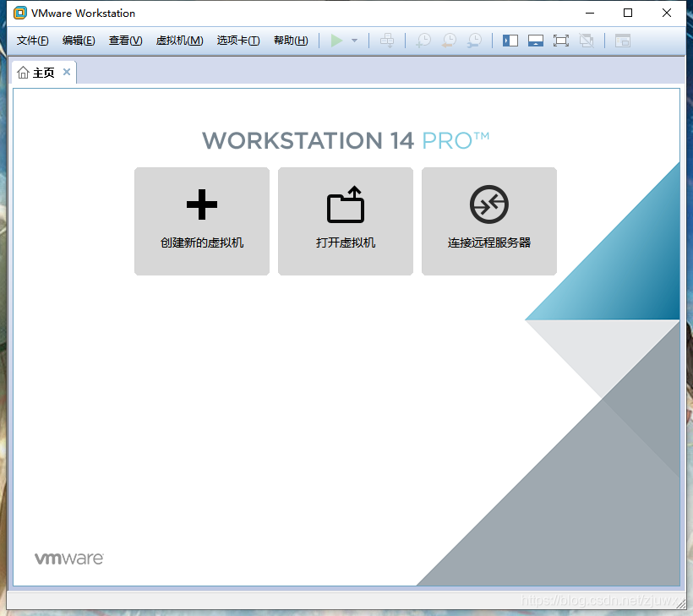
Task: Click 创建新的虚拟机 tile
Action: pyautogui.click(x=202, y=221)
